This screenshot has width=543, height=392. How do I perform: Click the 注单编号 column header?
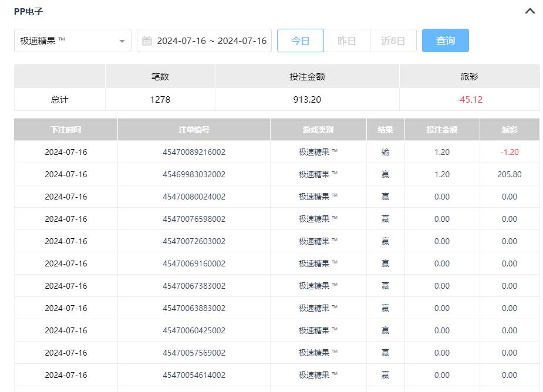pyautogui.click(x=194, y=130)
